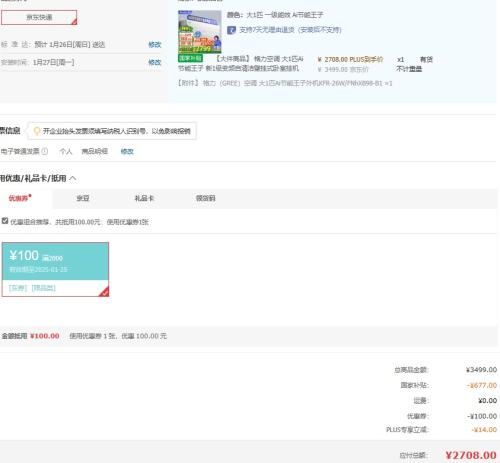Modify the 标准达 delivery date
This screenshot has height=463, width=500.
pos(155,45)
